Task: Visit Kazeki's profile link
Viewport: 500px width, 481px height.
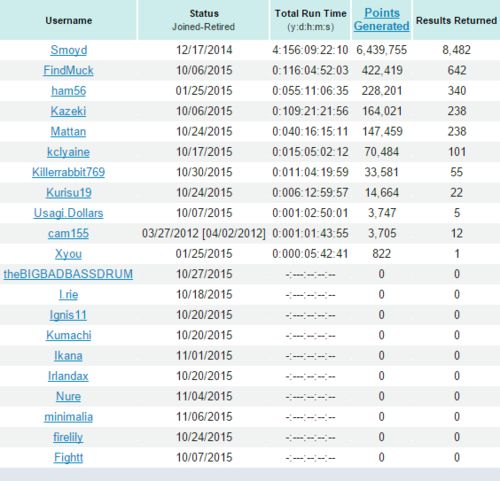Action: 68,111
